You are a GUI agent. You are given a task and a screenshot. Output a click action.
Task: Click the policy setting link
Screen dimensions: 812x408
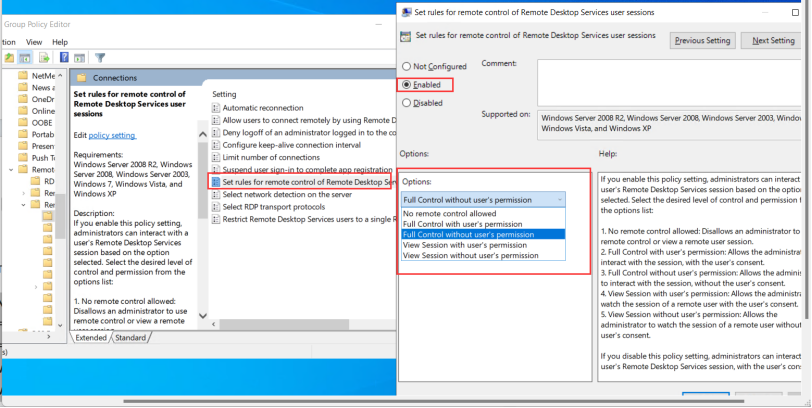112,136
